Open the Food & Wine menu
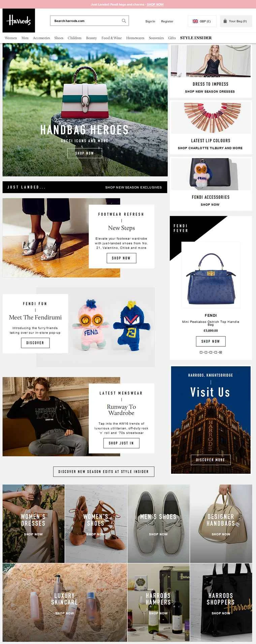The width and height of the screenshot is (256, 644). coord(111,38)
